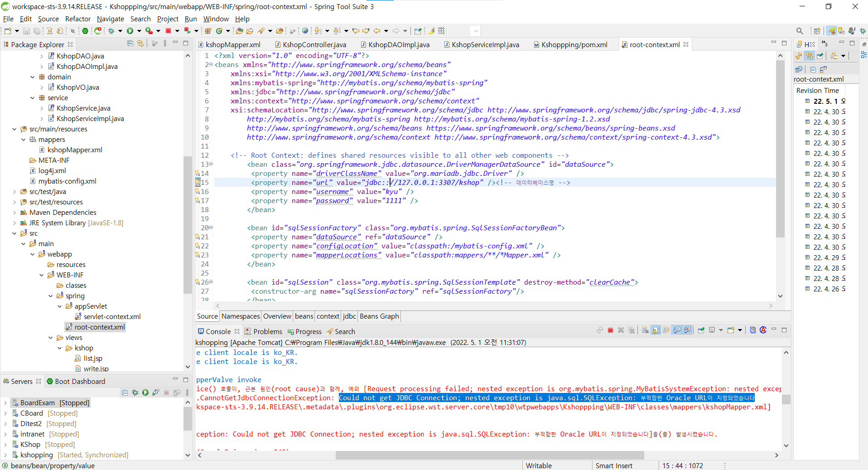
Task: Click the Debug bug toolbar icon
Action: [111, 31]
